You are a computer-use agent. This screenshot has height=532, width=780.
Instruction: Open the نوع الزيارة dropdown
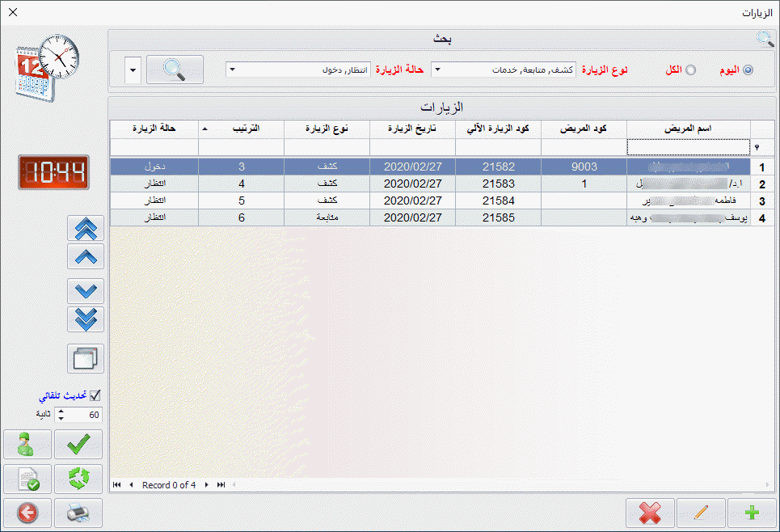point(438,70)
